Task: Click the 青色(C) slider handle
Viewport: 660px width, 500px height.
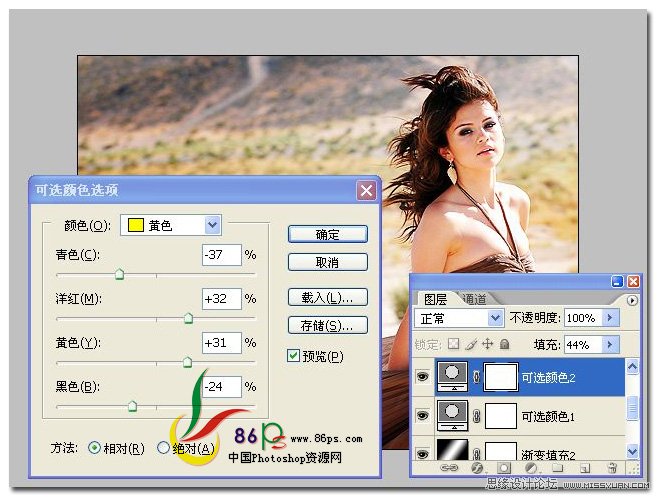Action: [120, 274]
